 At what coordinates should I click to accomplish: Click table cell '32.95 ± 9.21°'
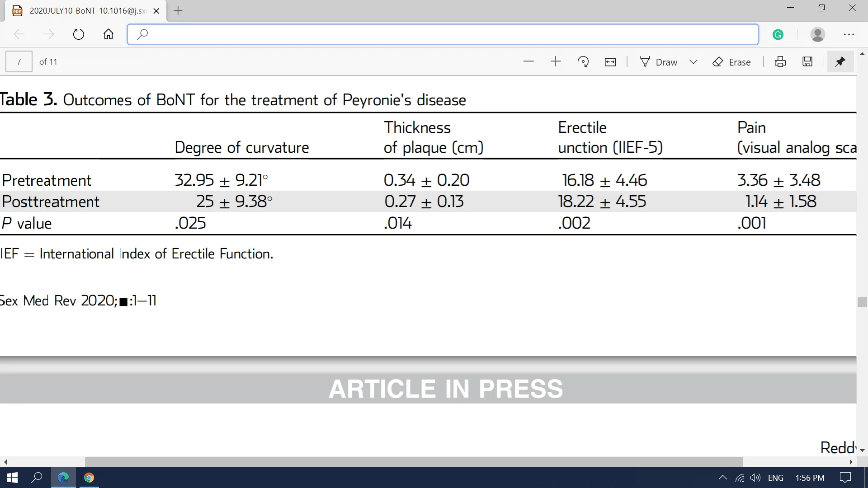tap(222, 180)
